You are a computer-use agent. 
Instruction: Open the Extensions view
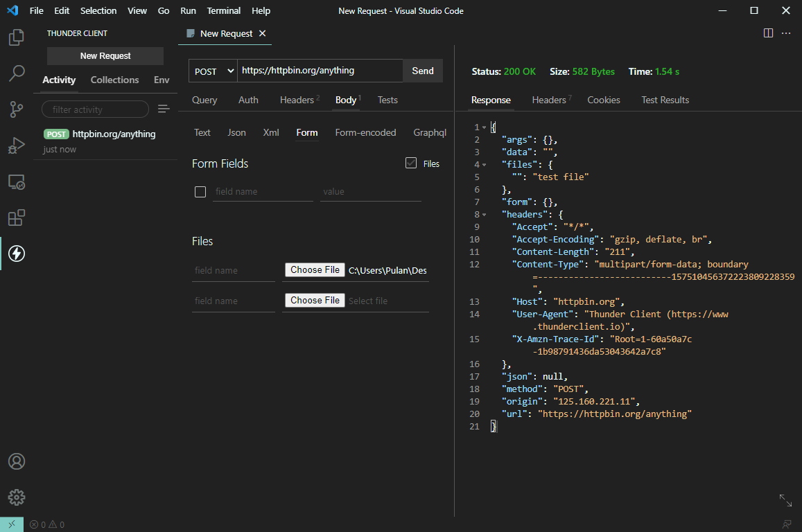(x=16, y=218)
